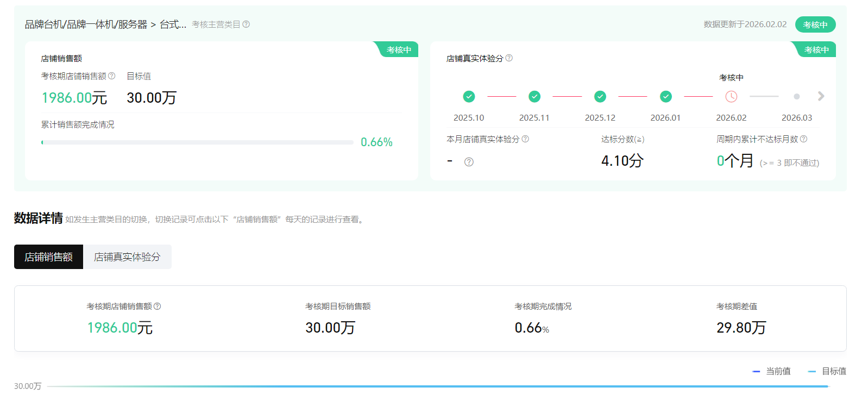Click help icon beside 周期内累计不达标月数
The width and height of the screenshot is (868, 406).
[x=804, y=139]
